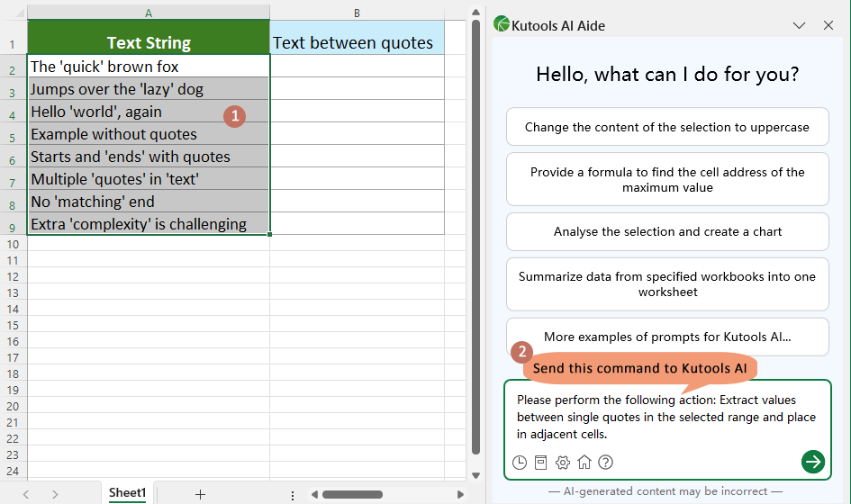This screenshot has height=504, width=851.
Task: Click the home icon in AI pane
Action: click(584, 463)
